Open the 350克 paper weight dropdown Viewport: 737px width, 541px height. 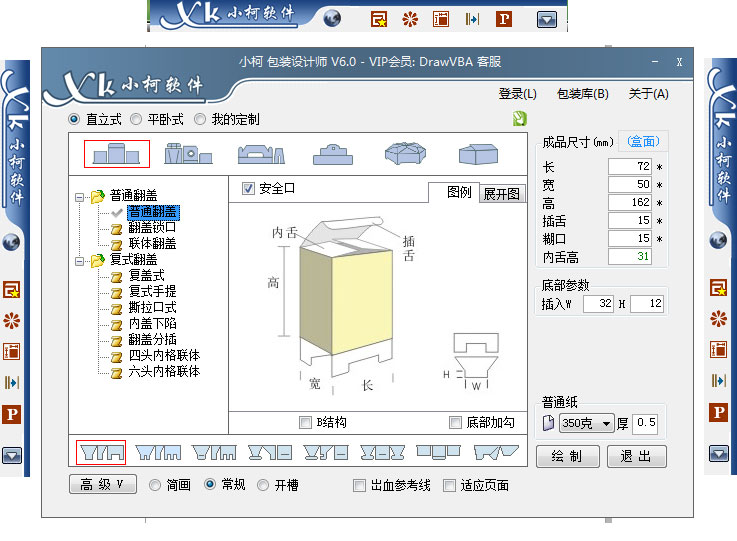pos(587,423)
